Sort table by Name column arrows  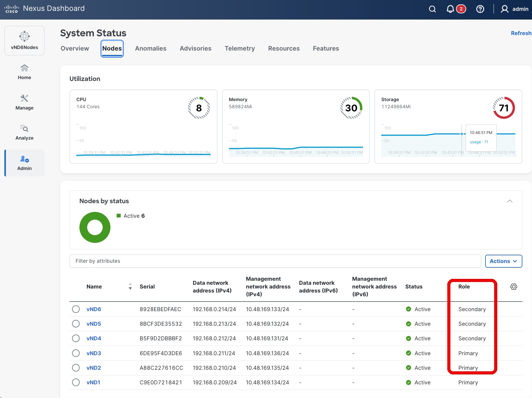click(x=130, y=286)
